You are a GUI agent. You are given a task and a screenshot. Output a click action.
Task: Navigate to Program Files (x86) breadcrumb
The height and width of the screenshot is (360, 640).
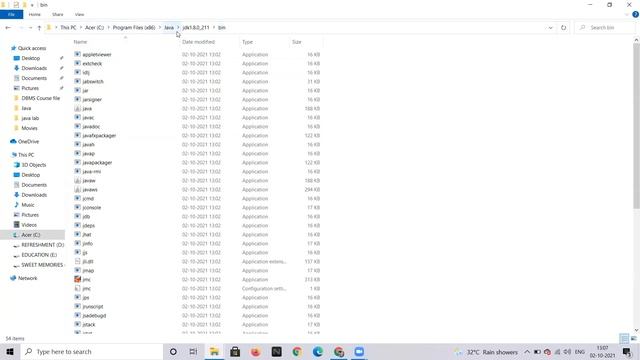pos(134,27)
